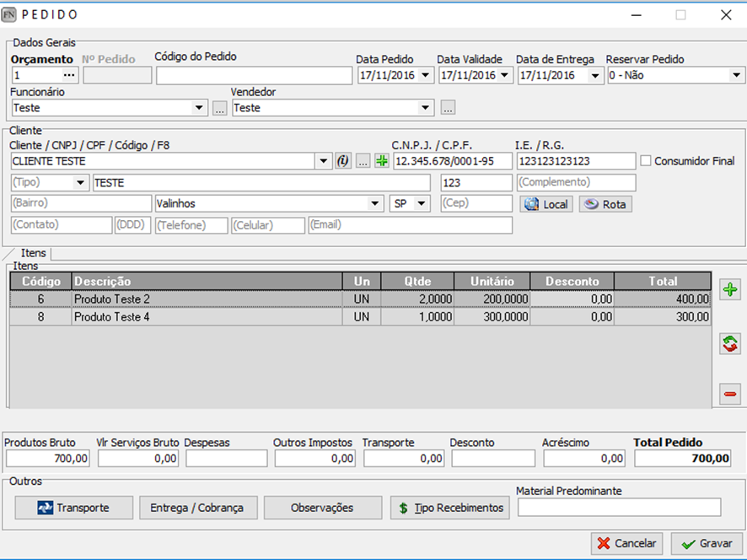Click Cep input field
Viewport: 747px width, 560px height.
476,203
